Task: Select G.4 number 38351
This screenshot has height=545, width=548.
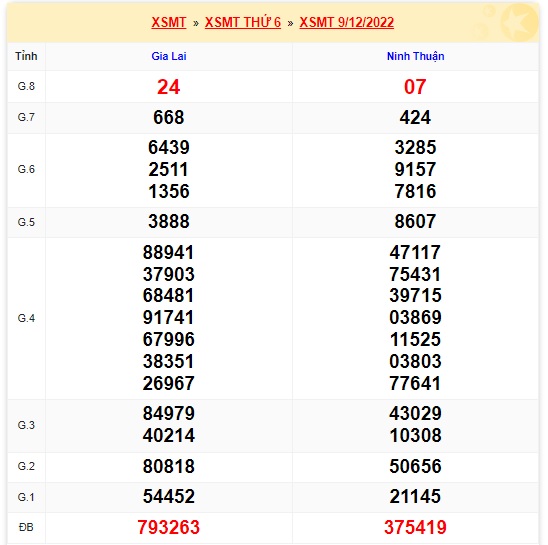Action: pos(168,361)
